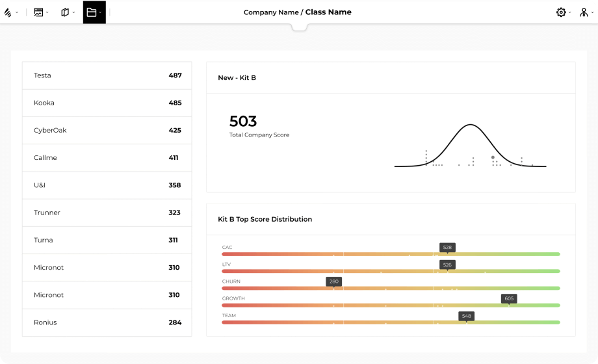Image resolution: width=598 pixels, height=364 pixels.
Task: Click the highlighted folder icon in the toolbar
Action: click(x=92, y=12)
